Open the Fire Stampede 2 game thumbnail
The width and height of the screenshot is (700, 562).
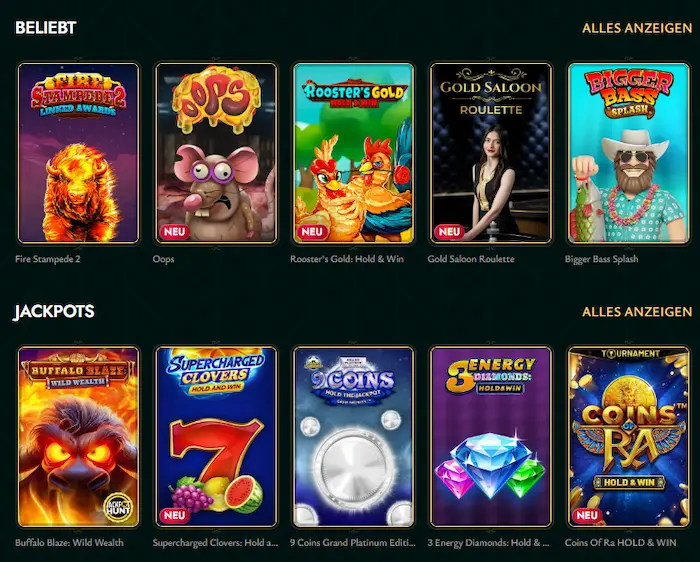click(x=79, y=153)
